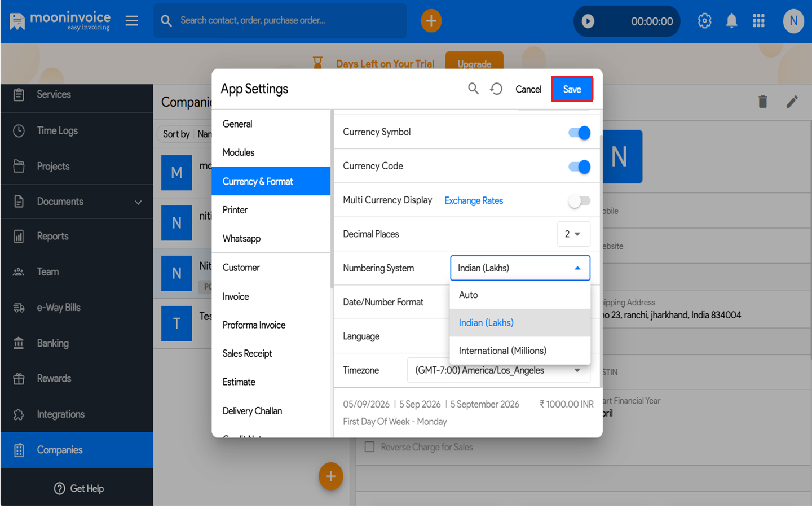
Task: Start the timer play button
Action: [x=588, y=21]
